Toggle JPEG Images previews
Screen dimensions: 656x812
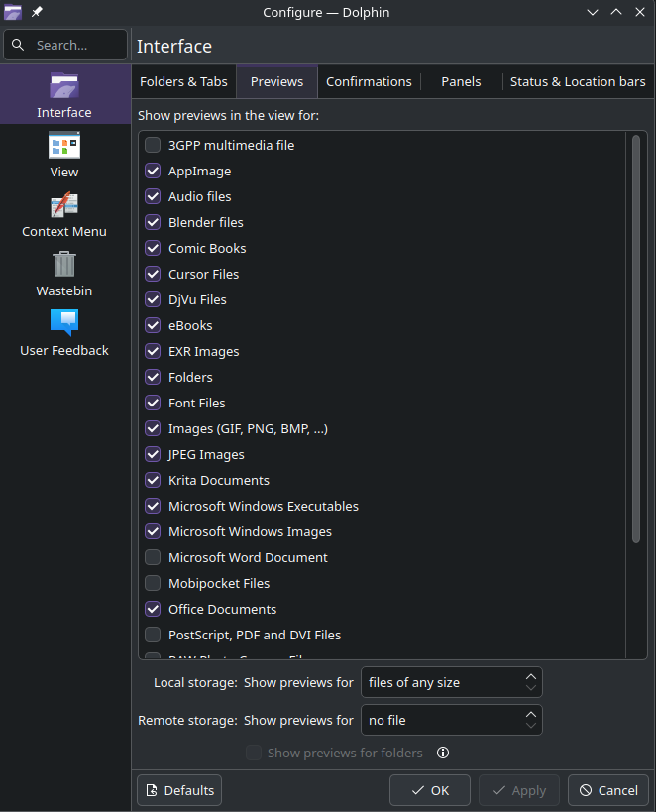[x=153, y=455]
